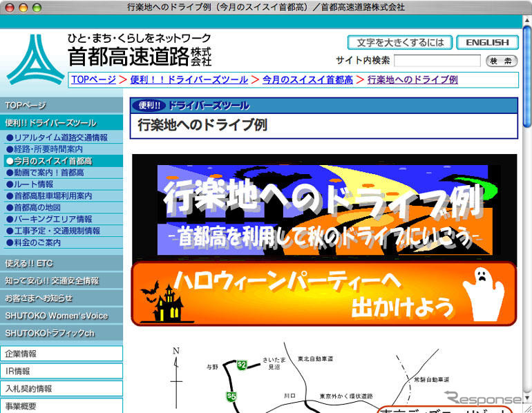This screenshot has height=413, width=532.
Task: Click the green zoom window button
Action: click(37, 8)
